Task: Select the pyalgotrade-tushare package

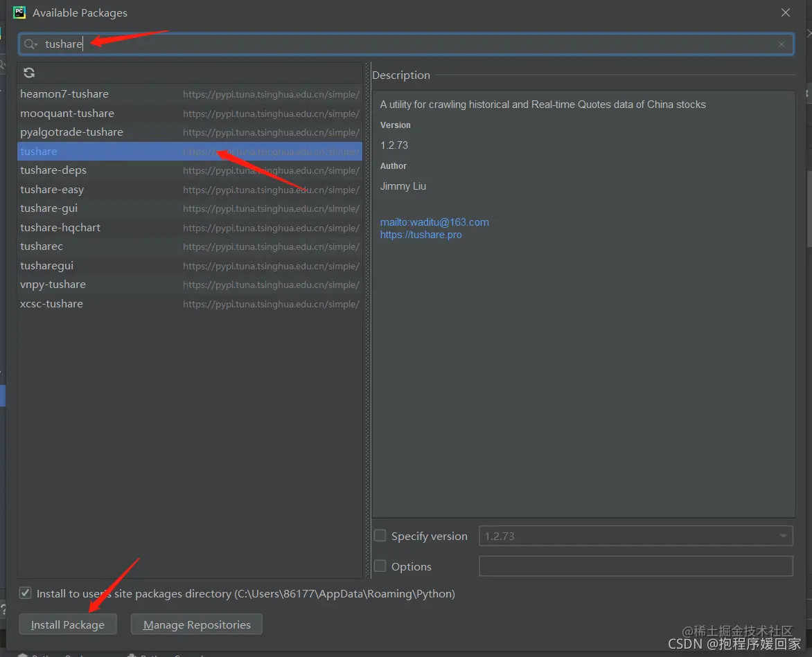Action: (x=190, y=132)
